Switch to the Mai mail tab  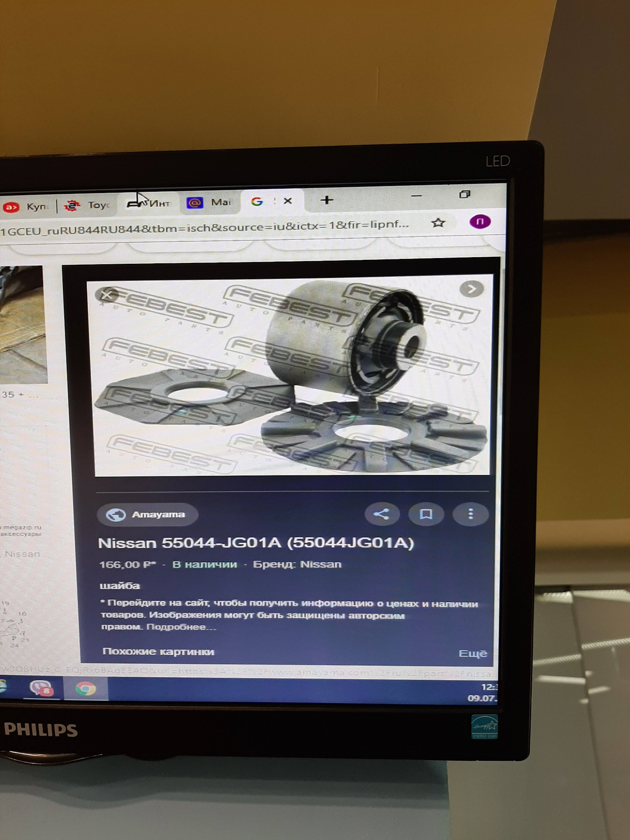pos(209,203)
